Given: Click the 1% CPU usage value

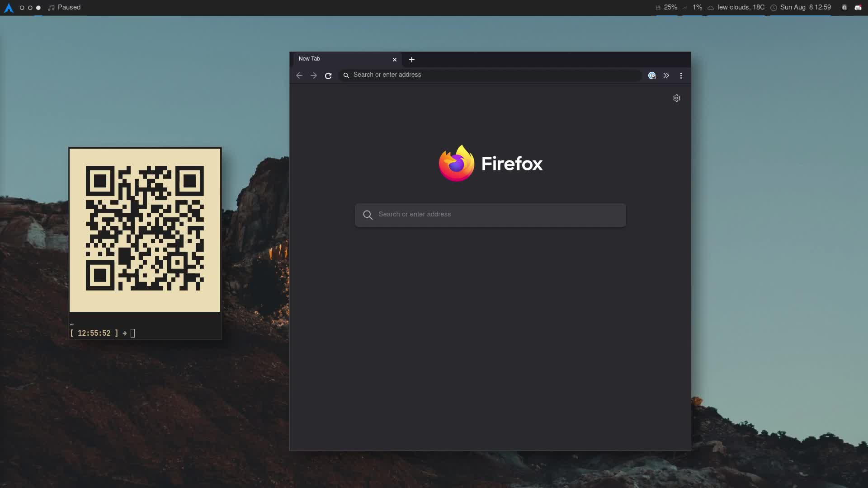Looking at the screenshot, I should 698,7.
